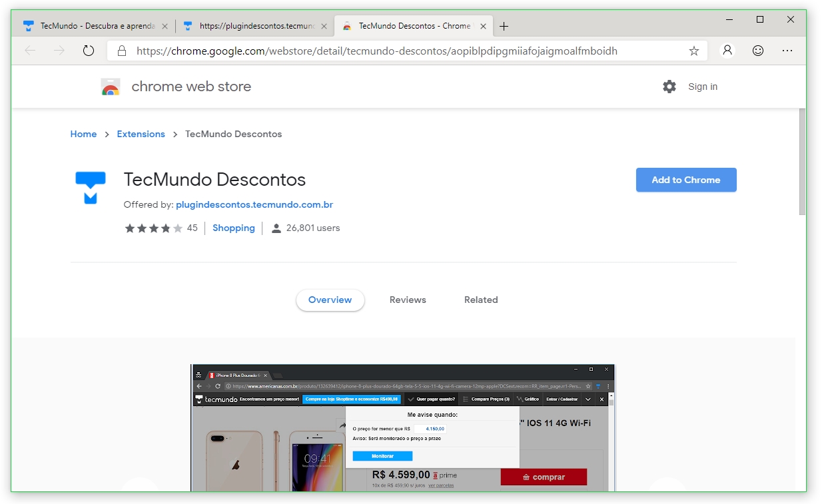Click the extension screenshot preview image
Viewport: 822px width, 504px height.
[x=403, y=427]
